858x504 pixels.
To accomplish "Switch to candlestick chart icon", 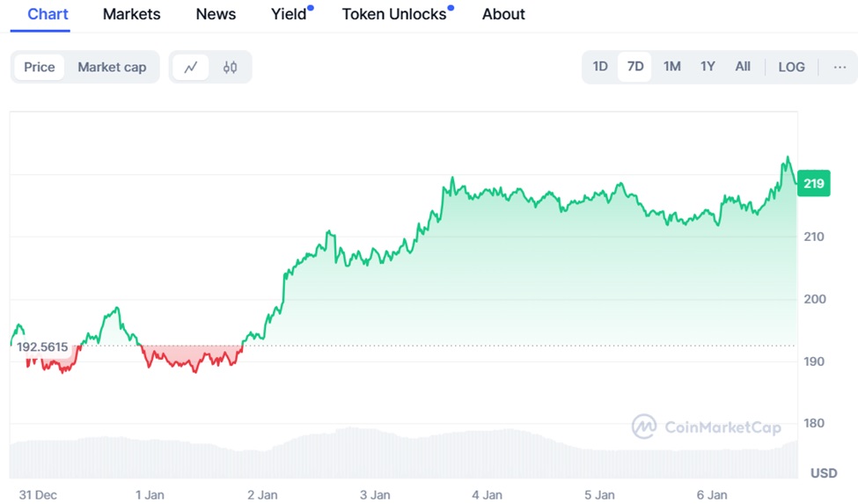I will (231, 68).
